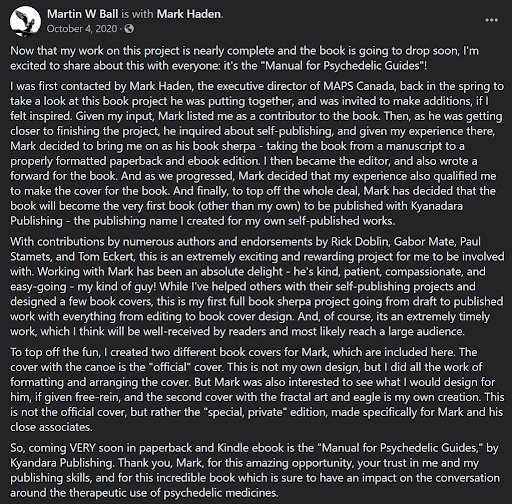The width and height of the screenshot is (512, 504).
Task: Click the paragraph beginning "To top off the fun"
Action: pyautogui.click(x=257, y=389)
